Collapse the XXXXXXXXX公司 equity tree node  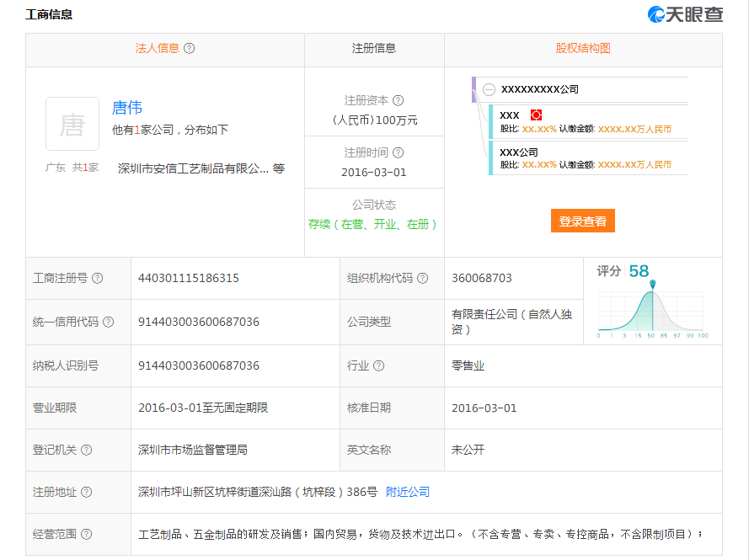(x=490, y=89)
